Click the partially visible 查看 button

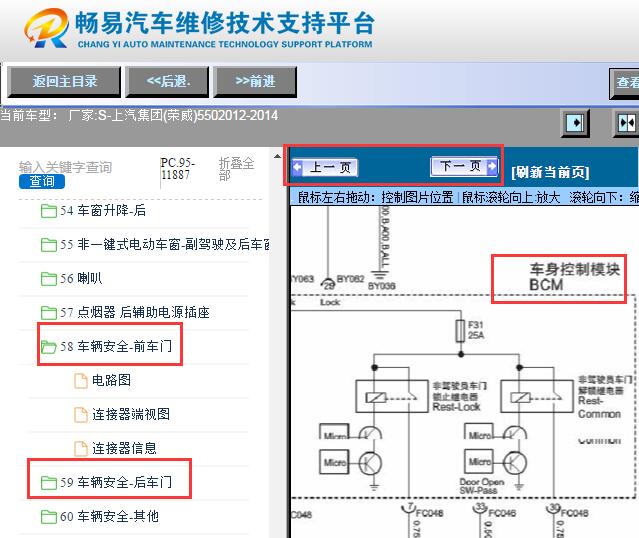(625, 83)
